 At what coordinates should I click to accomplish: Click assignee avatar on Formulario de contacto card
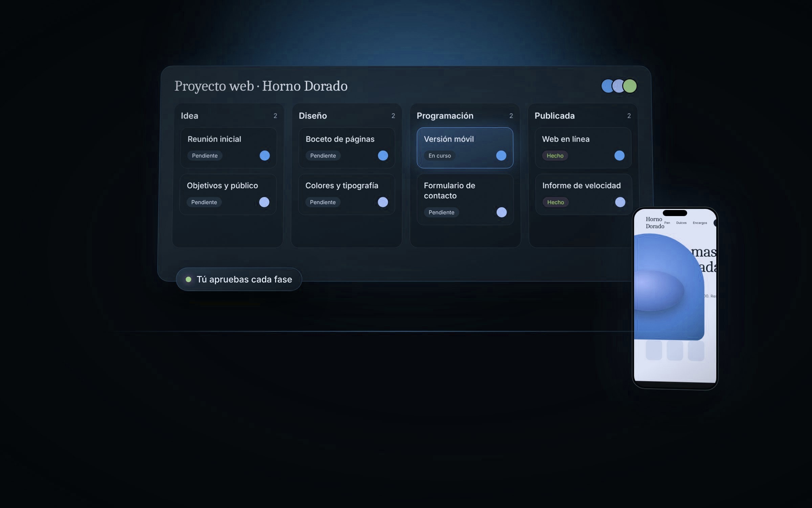coord(502,212)
